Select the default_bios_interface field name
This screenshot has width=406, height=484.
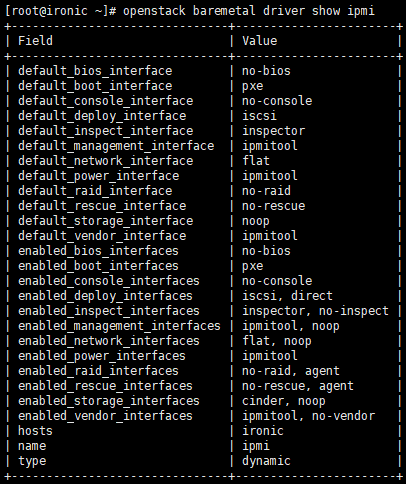click(x=95, y=71)
